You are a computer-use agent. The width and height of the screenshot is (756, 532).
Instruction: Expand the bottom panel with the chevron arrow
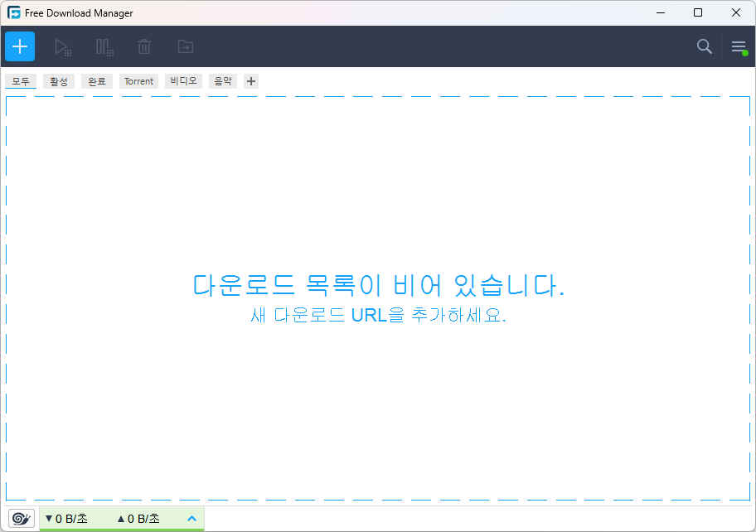(x=191, y=519)
